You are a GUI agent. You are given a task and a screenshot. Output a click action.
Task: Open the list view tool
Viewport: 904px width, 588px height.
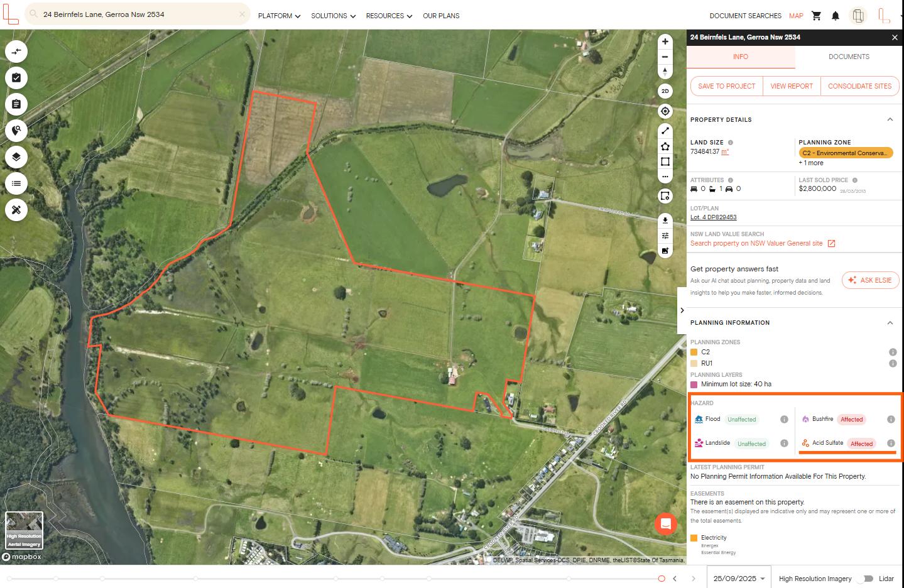16,183
